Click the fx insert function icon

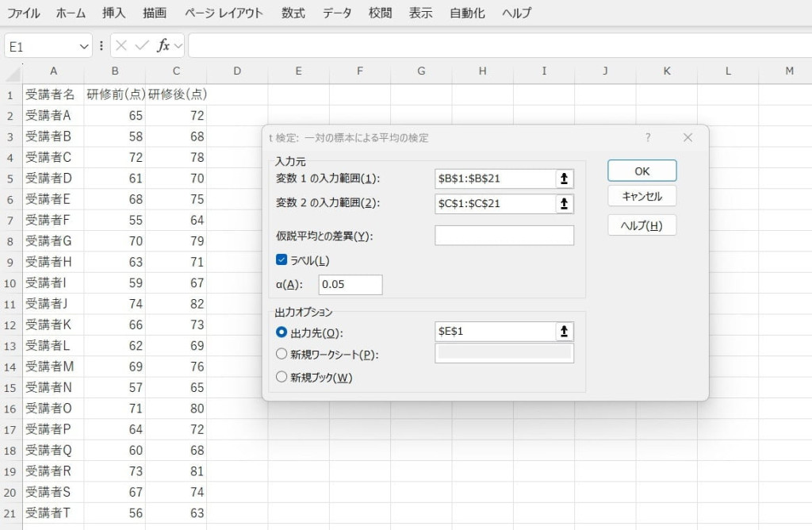pyautogui.click(x=163, y=46)
